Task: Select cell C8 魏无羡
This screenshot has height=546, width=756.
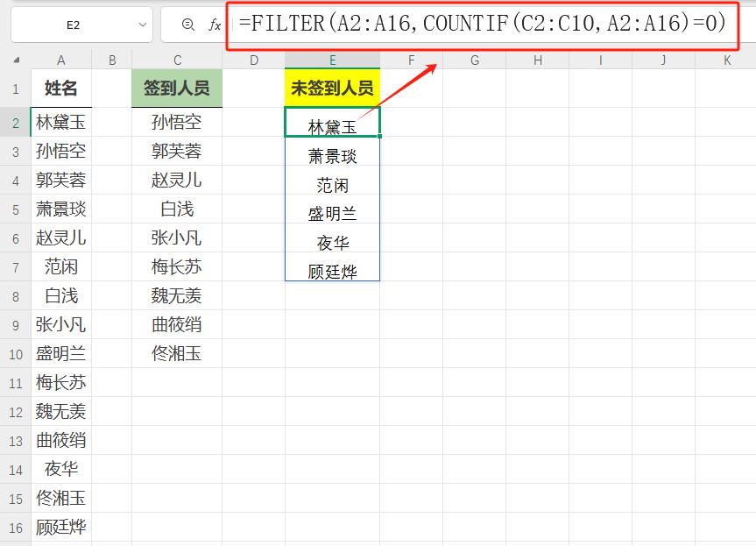Action: (177, 295)
